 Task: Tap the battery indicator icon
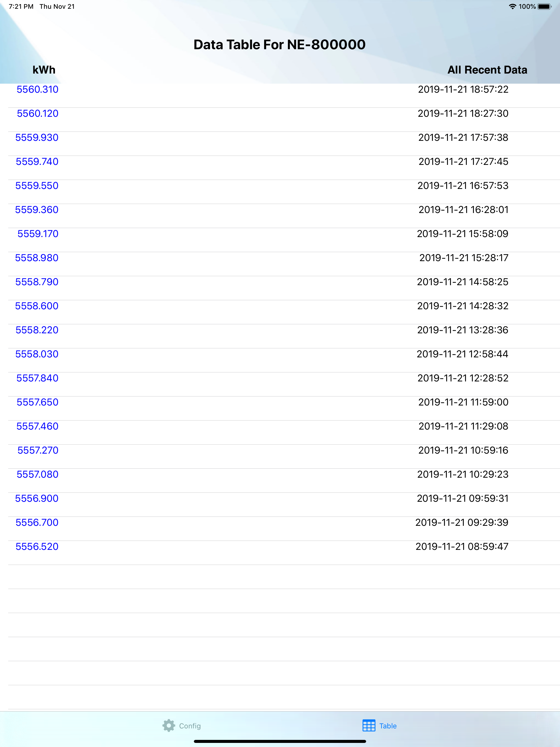pos(544,6)
